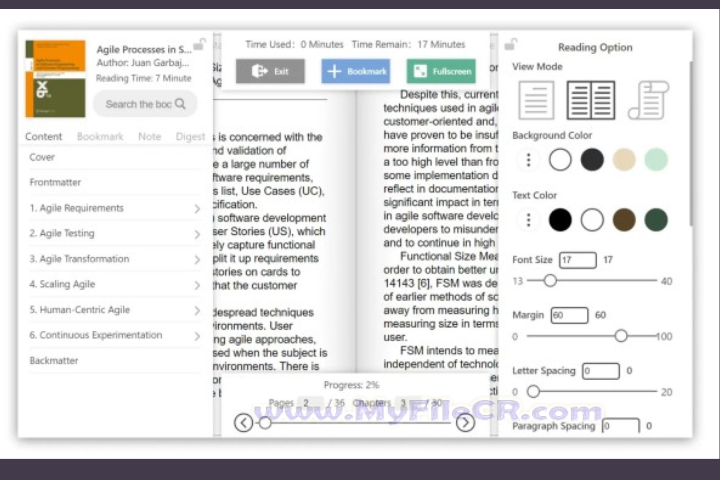Click the Margin input field

[x=569, y=315]
